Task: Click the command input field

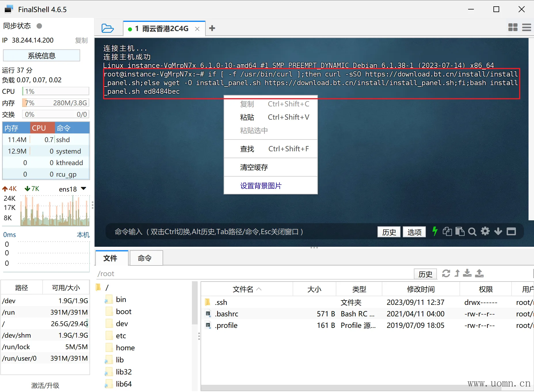Action: 230,232
